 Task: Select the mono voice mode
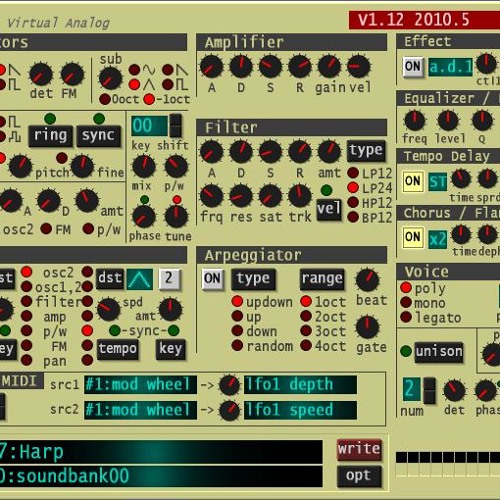406,302
